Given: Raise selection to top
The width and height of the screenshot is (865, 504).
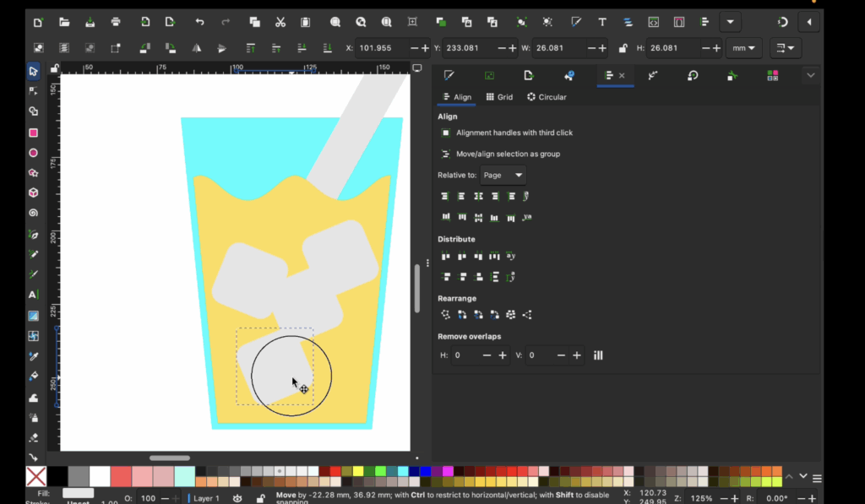Looking at the screenshot, I should coord(250,48).
